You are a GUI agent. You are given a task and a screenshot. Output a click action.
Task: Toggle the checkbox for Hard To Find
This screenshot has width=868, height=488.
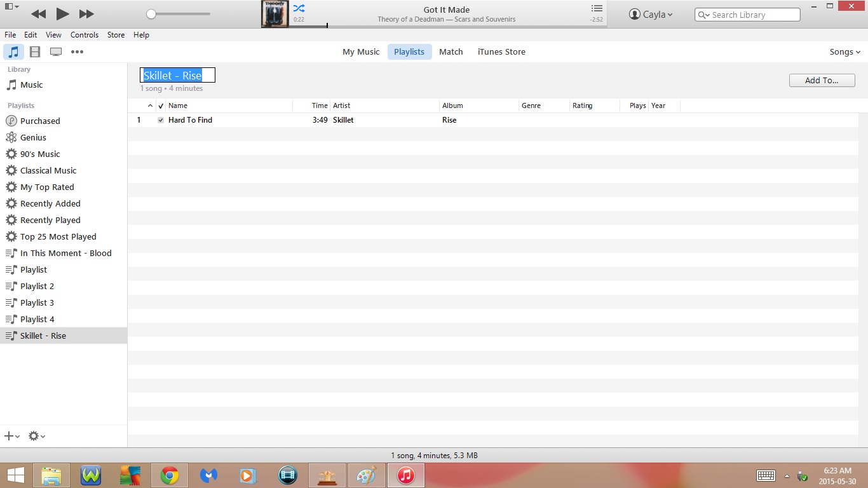click(161, 120)
